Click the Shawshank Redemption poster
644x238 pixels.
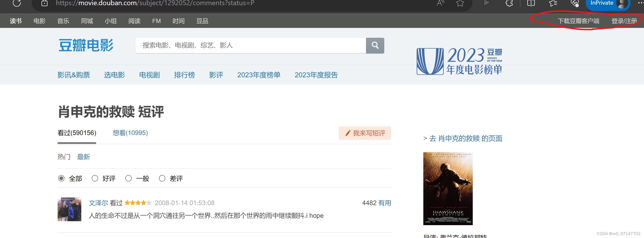point(448,189)
